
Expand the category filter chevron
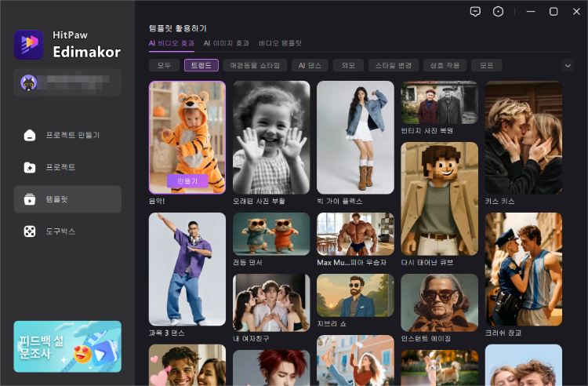[x=568, y=66]
